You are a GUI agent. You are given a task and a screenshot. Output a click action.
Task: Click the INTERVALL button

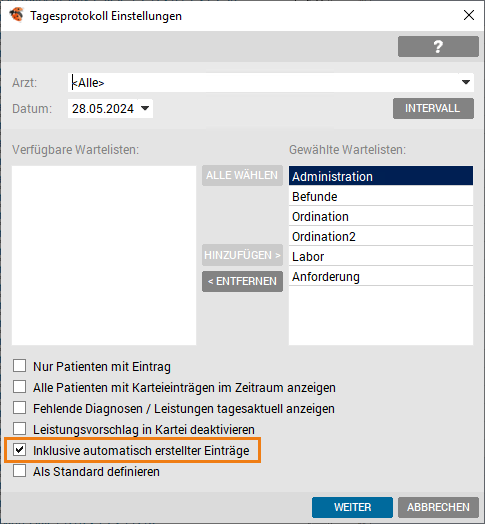(x=433, y=108)
